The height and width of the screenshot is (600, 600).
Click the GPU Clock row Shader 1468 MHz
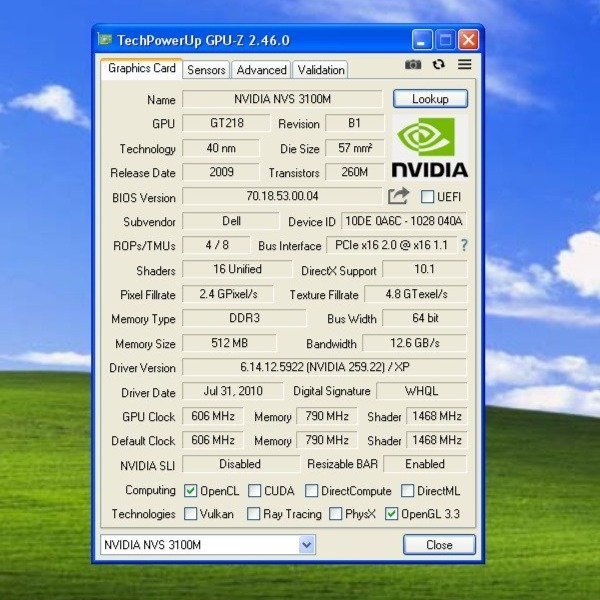coord(437,416)
